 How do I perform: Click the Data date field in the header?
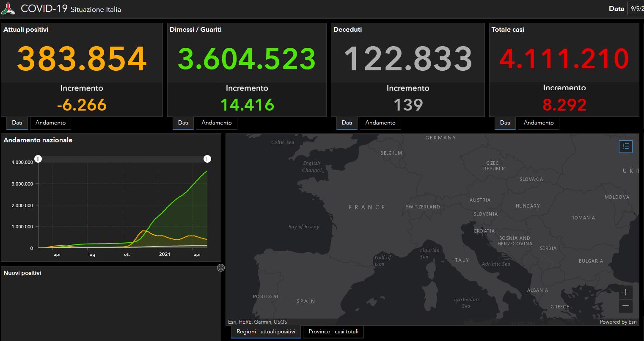tap(636, 8)
